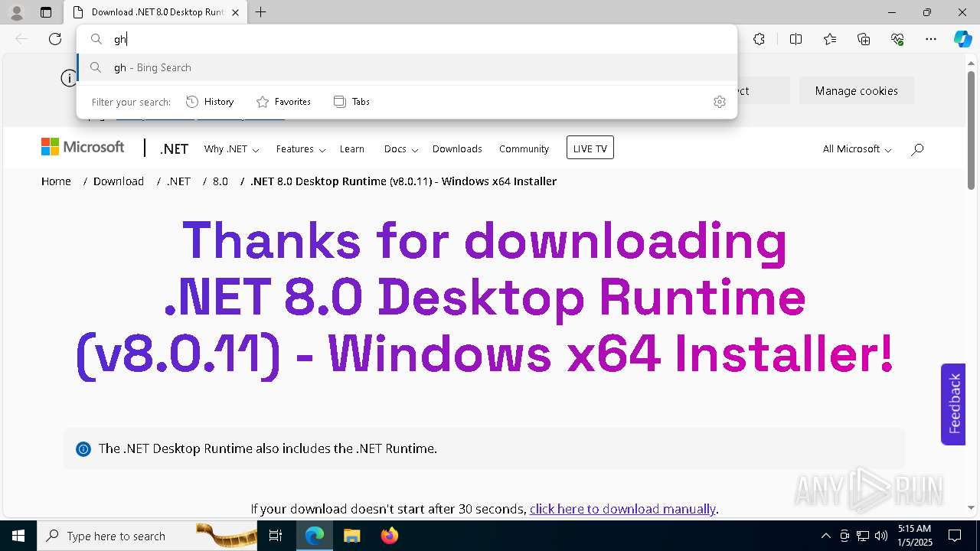Open Favorites star icon in toolbar
This screenshot has height=551, width=980.
tap(830, 39)
